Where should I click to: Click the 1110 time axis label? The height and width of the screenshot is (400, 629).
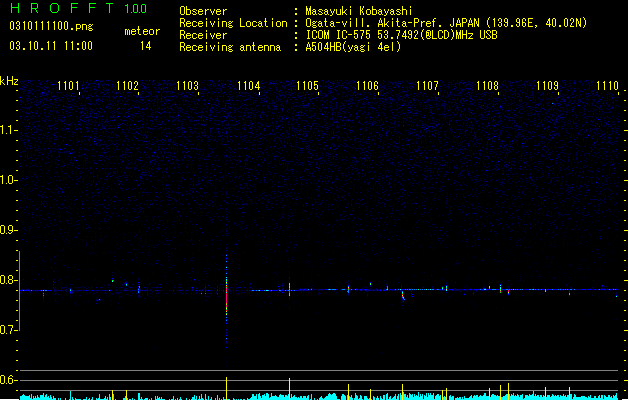coord(607,86)
